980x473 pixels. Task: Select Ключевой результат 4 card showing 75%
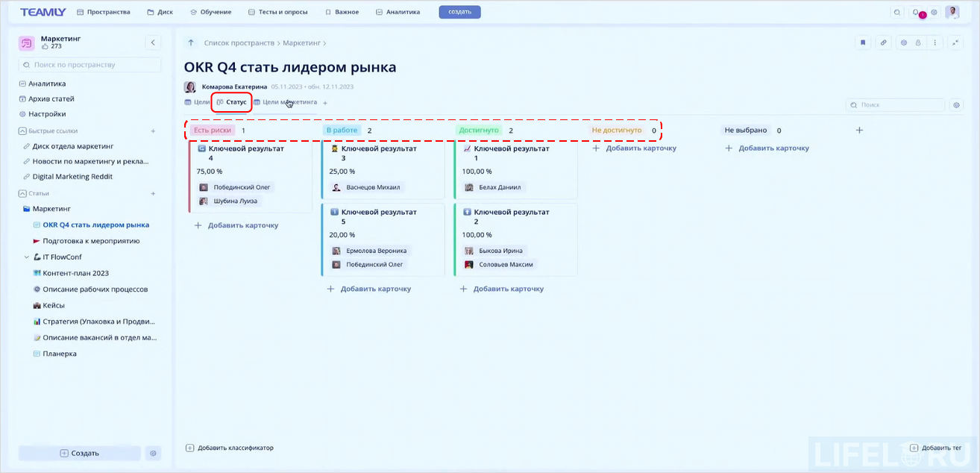pos(251,171)
